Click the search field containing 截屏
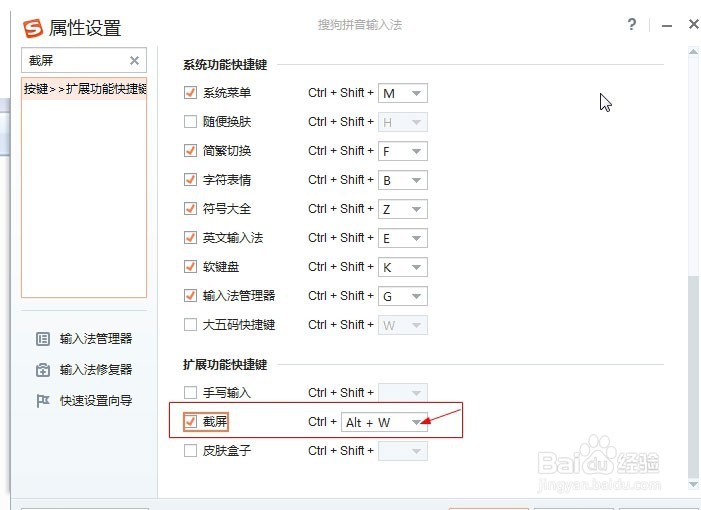Viewport: 701px width, 510px height. (84, 60)
